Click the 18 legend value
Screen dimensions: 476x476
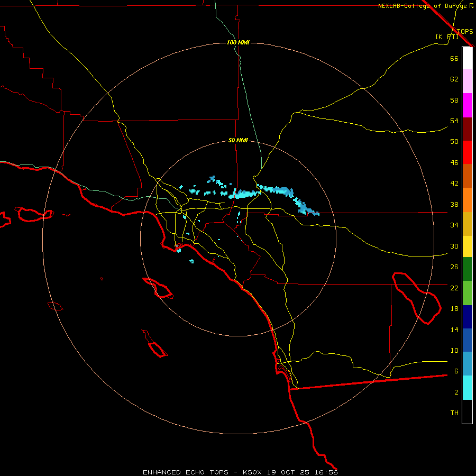click(454, 309)
